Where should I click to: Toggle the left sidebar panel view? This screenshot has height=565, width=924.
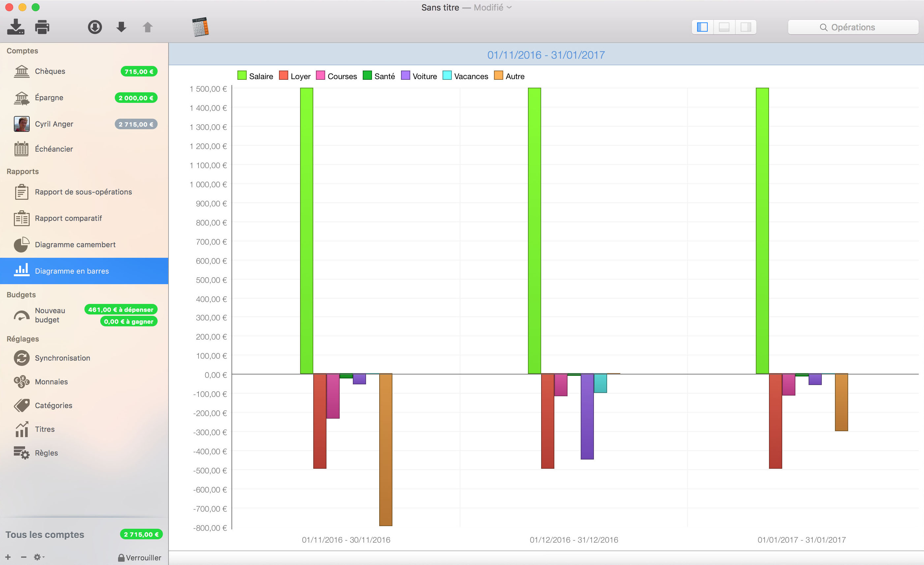pyautogui.click(x=702, y=27)
